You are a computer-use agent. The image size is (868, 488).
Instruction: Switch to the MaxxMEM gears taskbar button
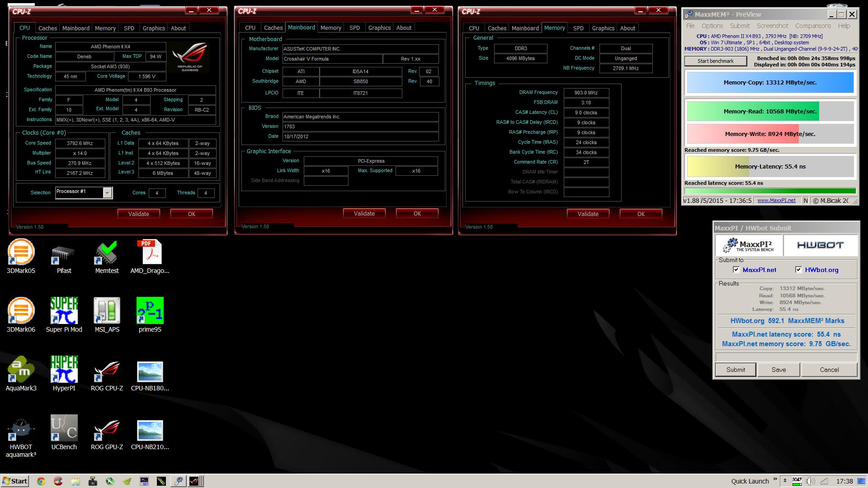pos(178,481)
